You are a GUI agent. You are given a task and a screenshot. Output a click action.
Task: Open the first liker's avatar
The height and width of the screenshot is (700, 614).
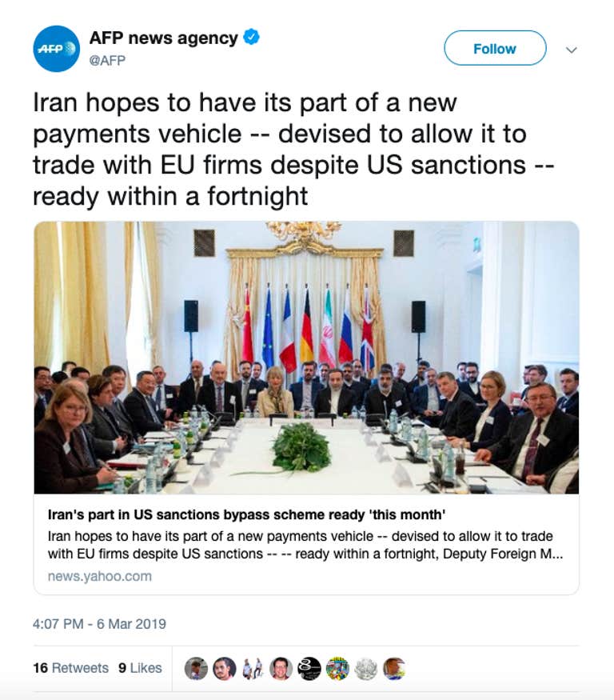coord(196,668)
